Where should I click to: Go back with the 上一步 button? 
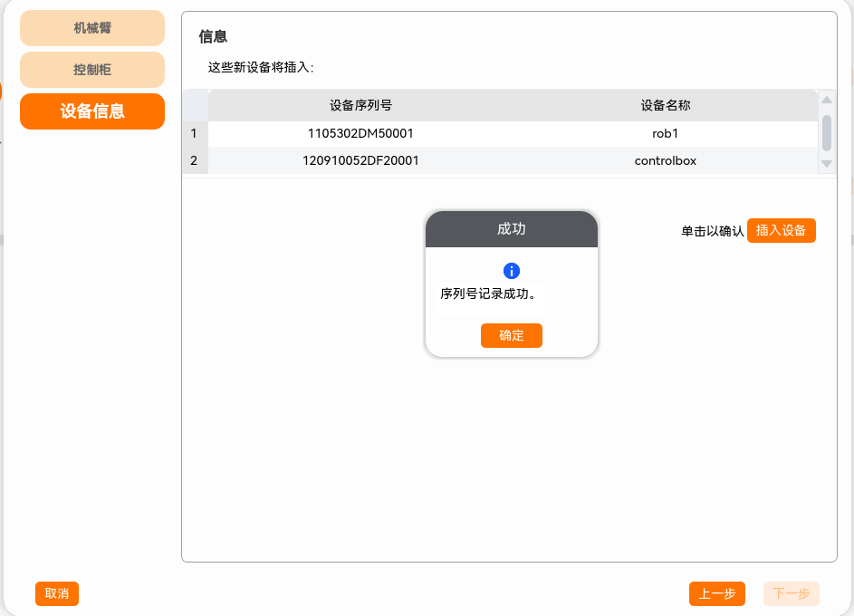(x=716, y=593)
